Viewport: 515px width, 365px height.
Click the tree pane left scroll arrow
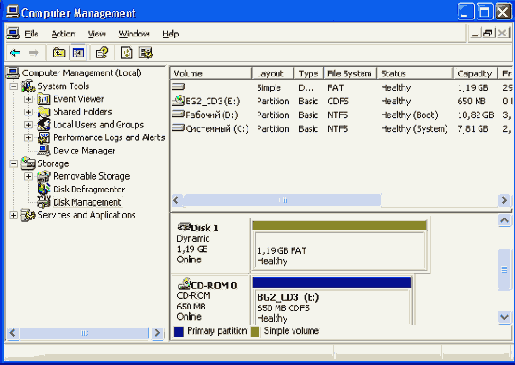pyautogui.click(x=13, y=333)
